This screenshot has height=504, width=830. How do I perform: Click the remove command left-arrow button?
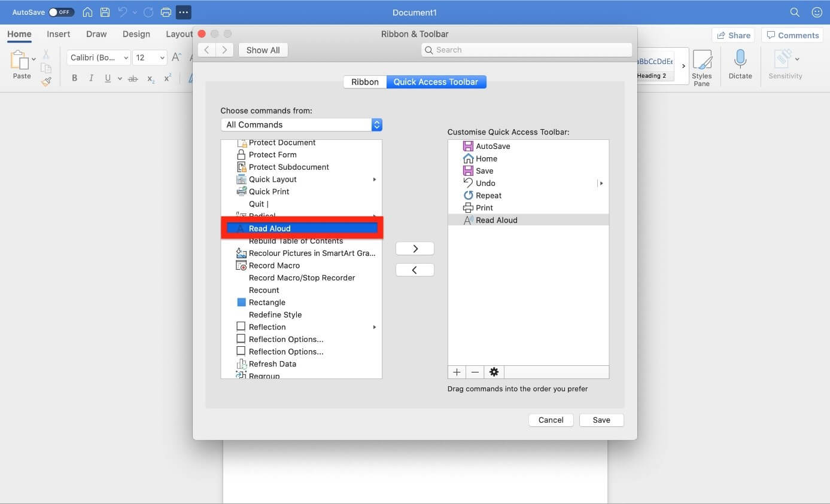(415, 270)
